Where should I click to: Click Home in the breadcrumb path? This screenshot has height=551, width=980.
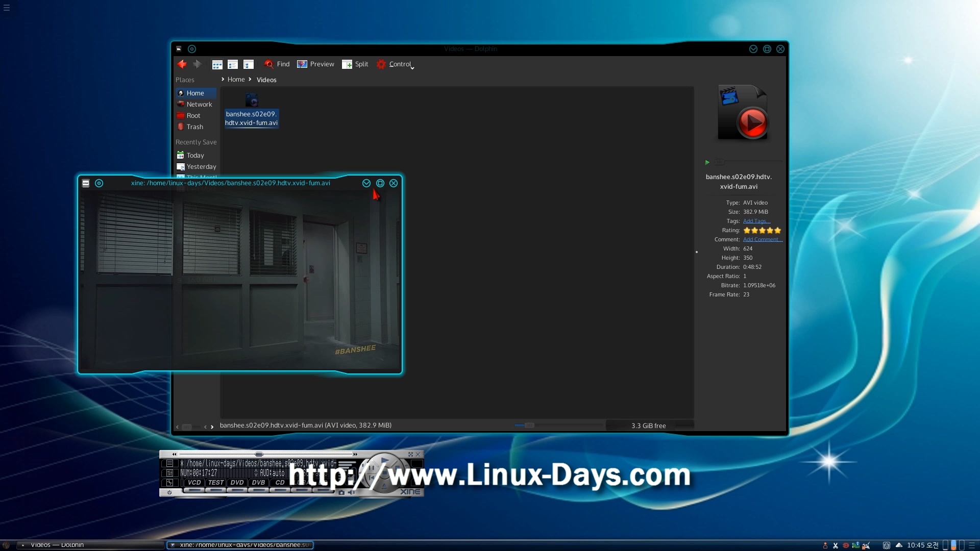tap(236, 80)
